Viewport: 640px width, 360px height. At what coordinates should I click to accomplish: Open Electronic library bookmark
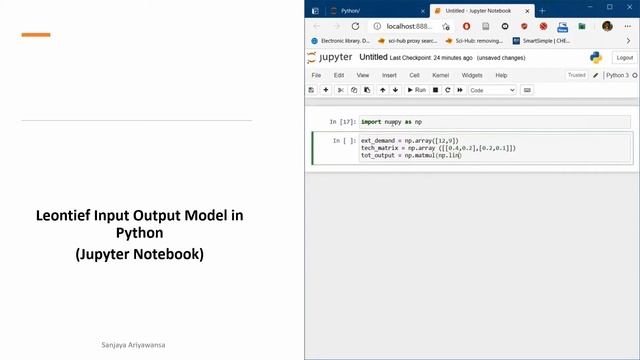(340, 41)
